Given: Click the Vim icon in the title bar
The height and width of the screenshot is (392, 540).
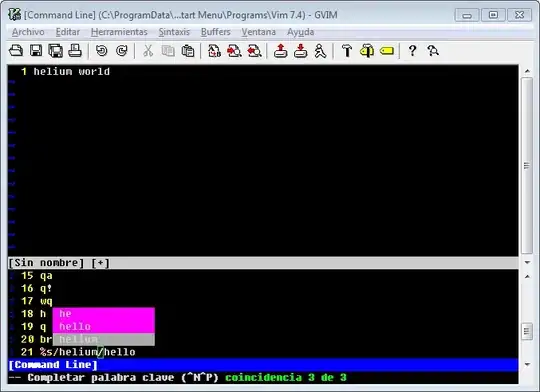Looking at the screenshot, I should point(14,14).
